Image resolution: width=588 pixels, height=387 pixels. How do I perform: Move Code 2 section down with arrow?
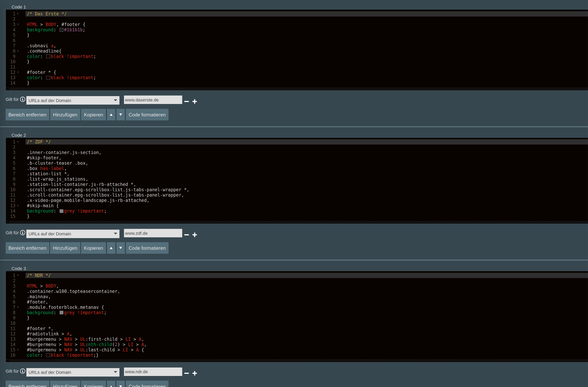point(121,248)
